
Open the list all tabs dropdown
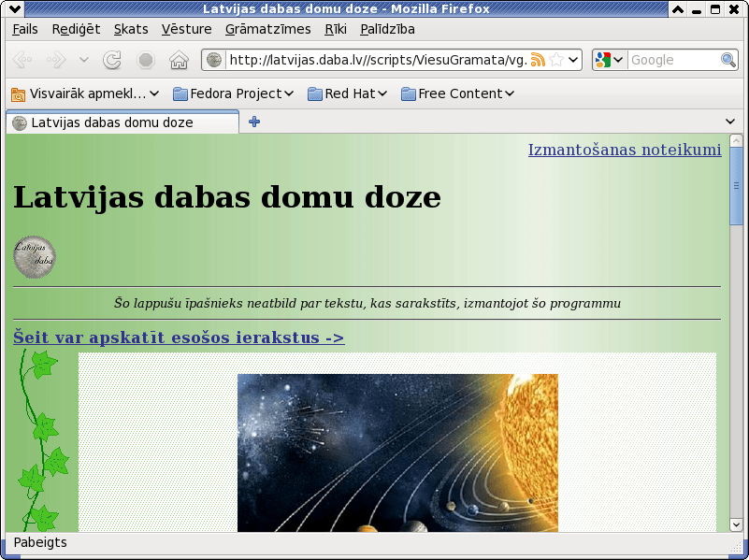click(730, 122)
